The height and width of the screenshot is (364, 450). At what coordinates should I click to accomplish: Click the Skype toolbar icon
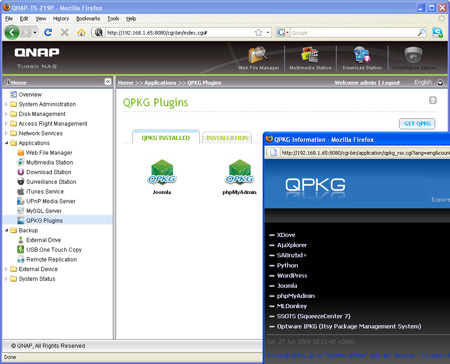[x=437, y=33]
